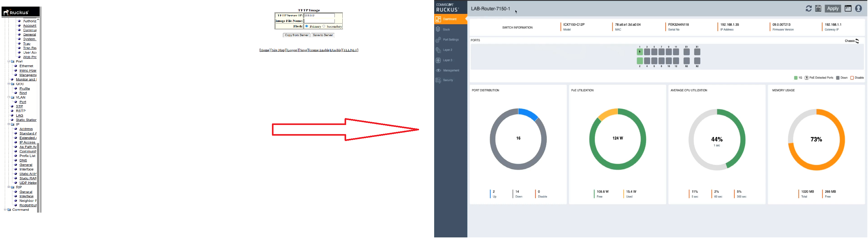Open the Stack sidebar item
868x244 pixels.
[451, 30]
